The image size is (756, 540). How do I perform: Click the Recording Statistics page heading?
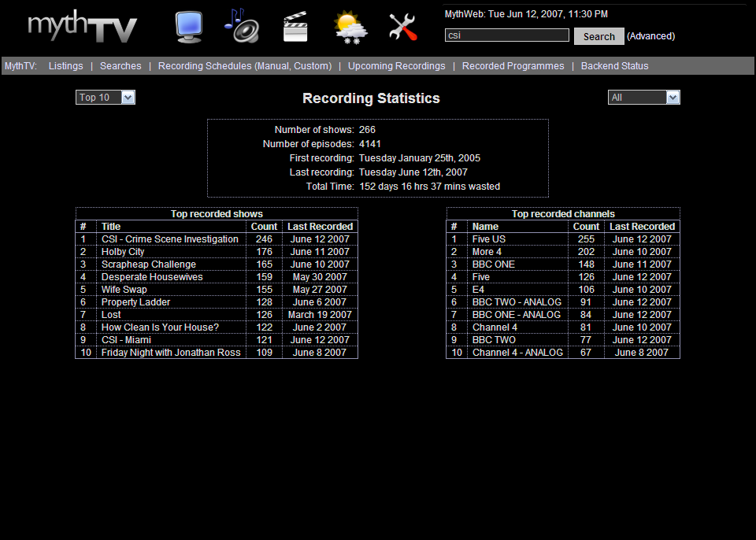(x=371, y=98)
